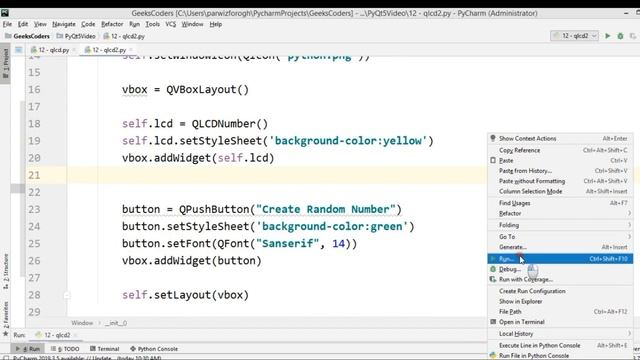Open the Window menu
The width and height of the screenshot is (640, 360).
(192, 24)
